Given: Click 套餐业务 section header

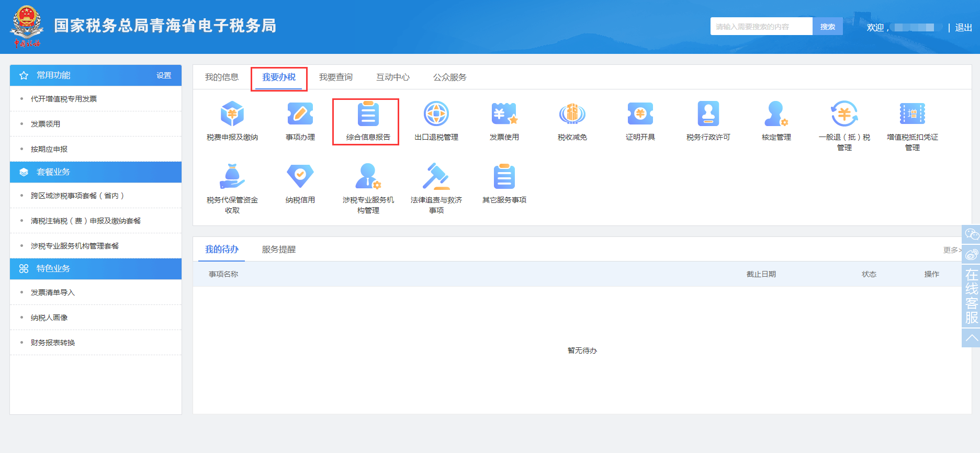Looking at the screenshot, I should point(96,172).
